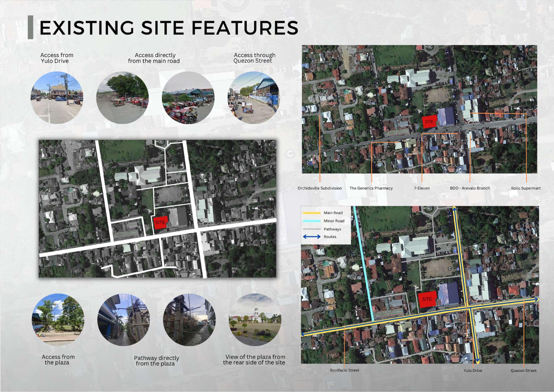Click the cyan Minor Road legend swatch
Image resolution: width=554 pixels, height=392 pixels.
(311, 221)
